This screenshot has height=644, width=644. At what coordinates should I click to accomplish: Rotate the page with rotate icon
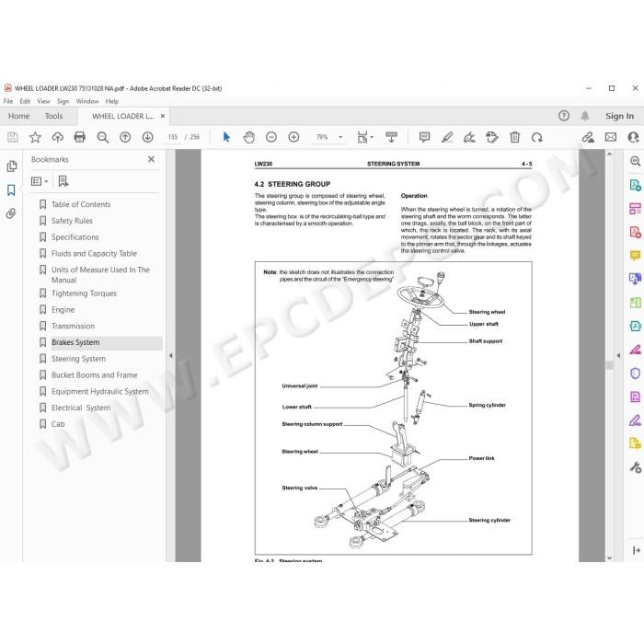tap(536, 137)
